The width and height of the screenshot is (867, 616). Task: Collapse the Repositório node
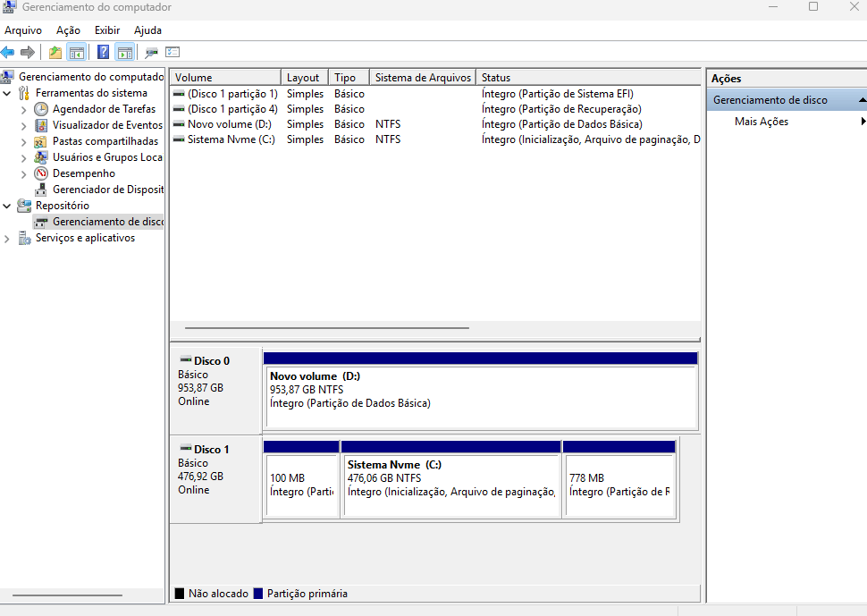tap(7, 207)
